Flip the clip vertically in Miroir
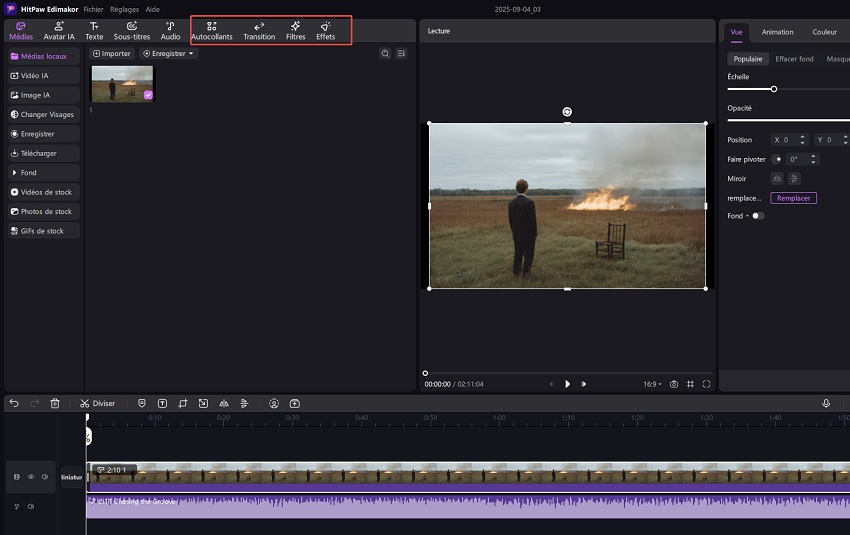Viewport: 850px width, 535px height. point(794,178)
